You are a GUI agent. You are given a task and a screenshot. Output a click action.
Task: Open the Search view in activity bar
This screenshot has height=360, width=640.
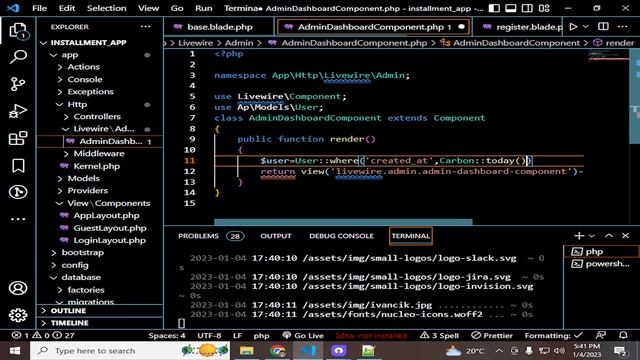(18, 56)
